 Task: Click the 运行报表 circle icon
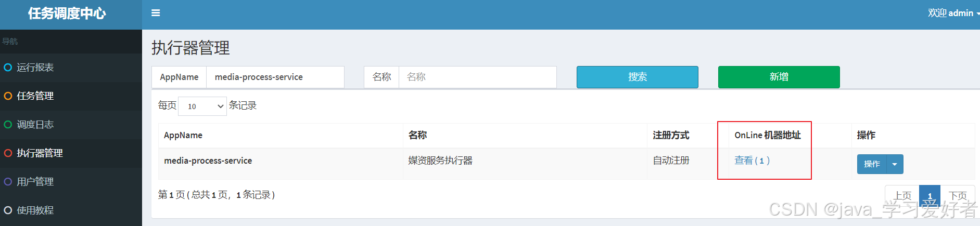pyautogui.click(x=8, y=68)
